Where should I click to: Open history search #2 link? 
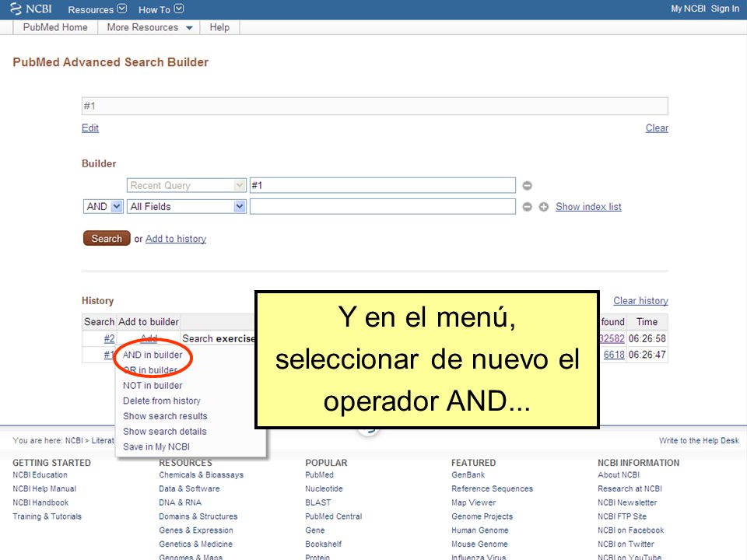point(109,338)
